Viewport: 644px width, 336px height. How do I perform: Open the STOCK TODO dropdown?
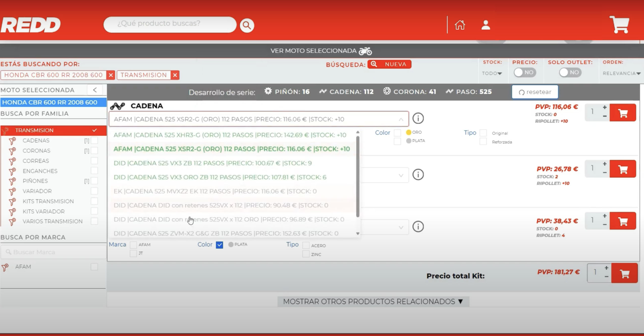(492, 73)
